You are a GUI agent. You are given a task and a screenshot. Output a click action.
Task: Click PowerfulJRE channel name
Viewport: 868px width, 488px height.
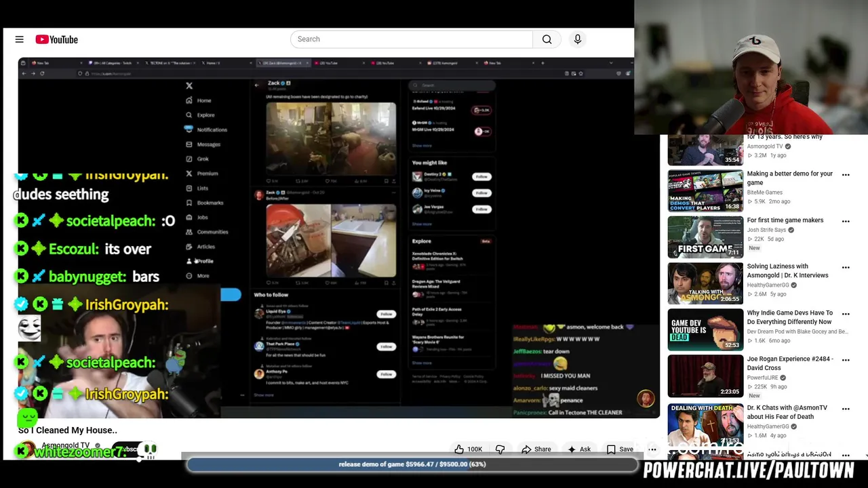point(762,378)
